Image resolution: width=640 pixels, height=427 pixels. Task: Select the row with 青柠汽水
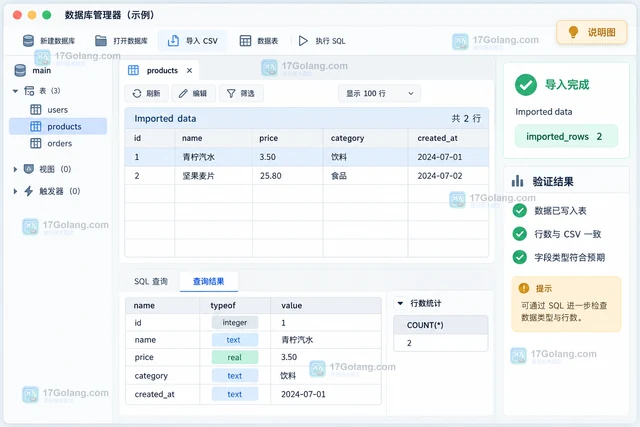pos(307,157)
